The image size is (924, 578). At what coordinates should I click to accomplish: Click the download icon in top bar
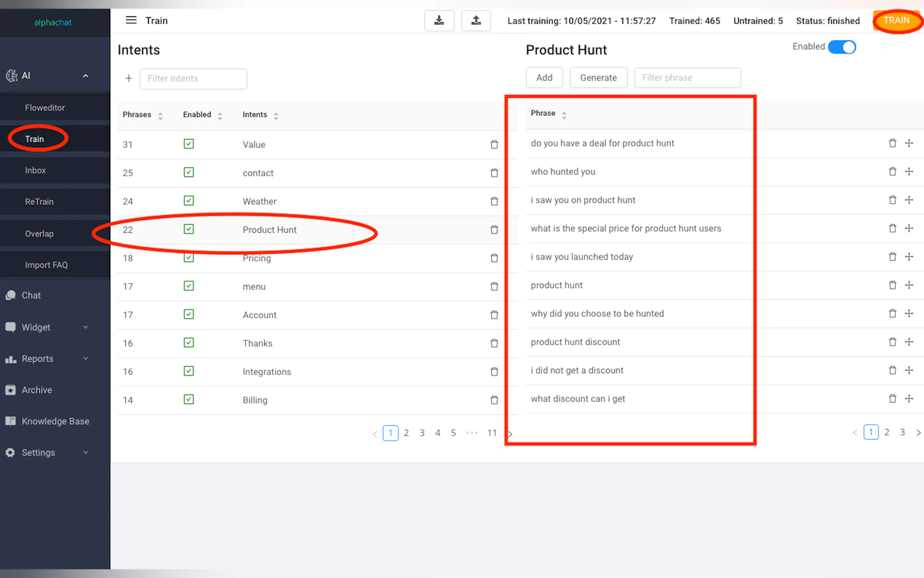pyautogui.click(x=439, y=21)
